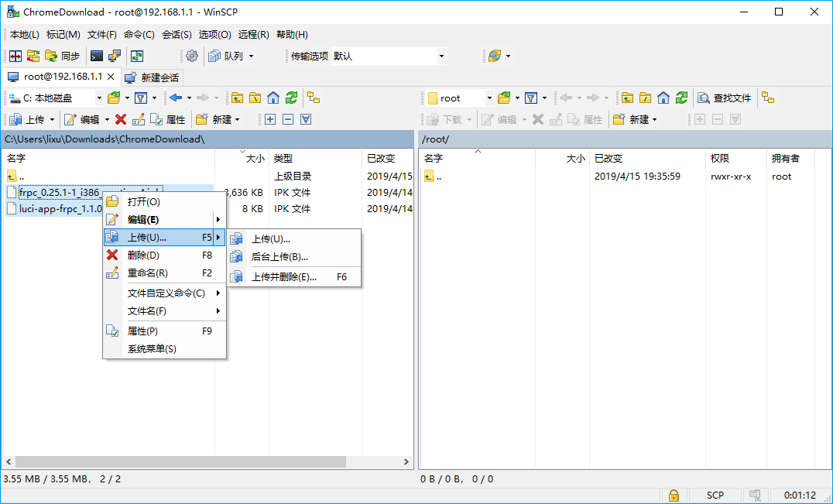Open the 传输选项 preset combo box

(389, 56)
